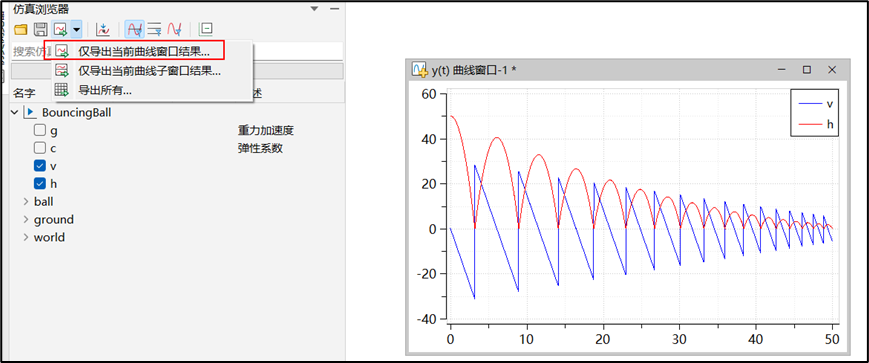Select the world tree item label
The image size is (869, 363).
tap(49, 237)
